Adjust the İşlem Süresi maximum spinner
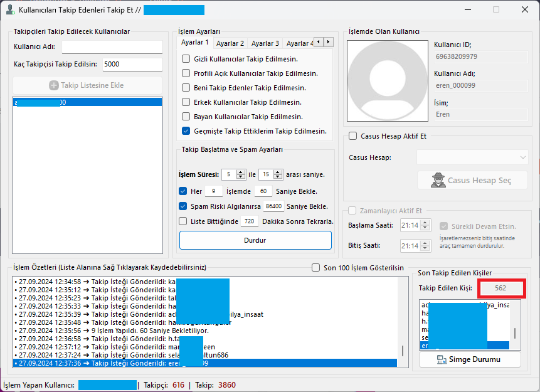 pyautogui.click(x=278, y=174)
